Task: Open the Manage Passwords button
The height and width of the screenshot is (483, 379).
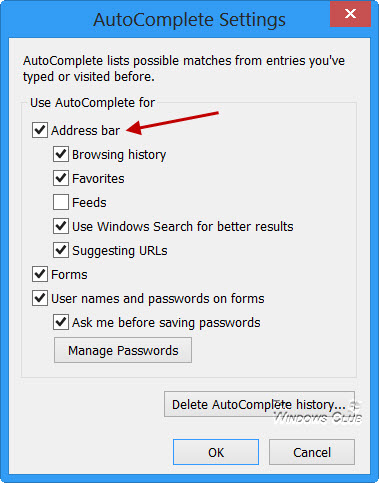Action: 123,350
